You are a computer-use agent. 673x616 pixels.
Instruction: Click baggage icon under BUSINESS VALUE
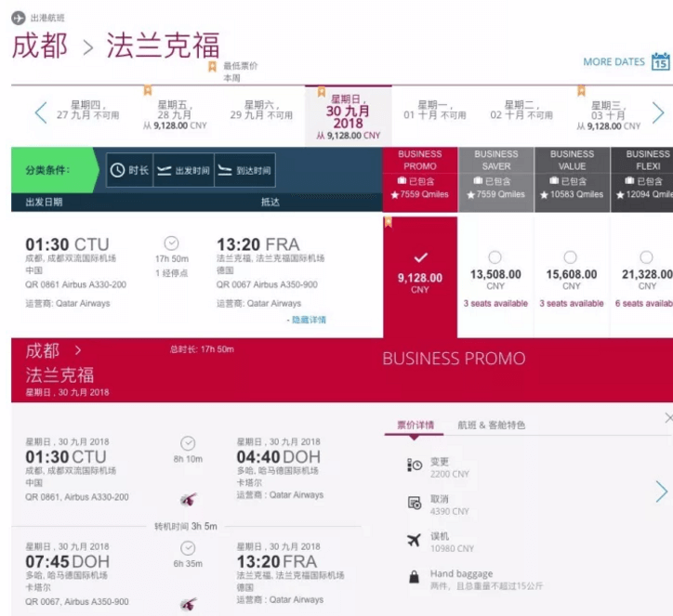[x=554, y=180]
